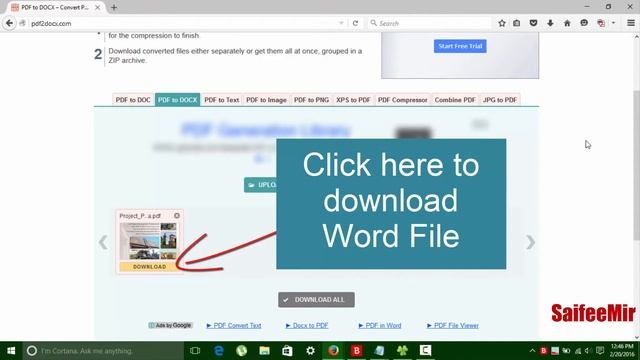Image resolution: width=640 pixels, height=360 pixels.
Task: Show hidden system tray icons
Action: [x=532, y=351]
